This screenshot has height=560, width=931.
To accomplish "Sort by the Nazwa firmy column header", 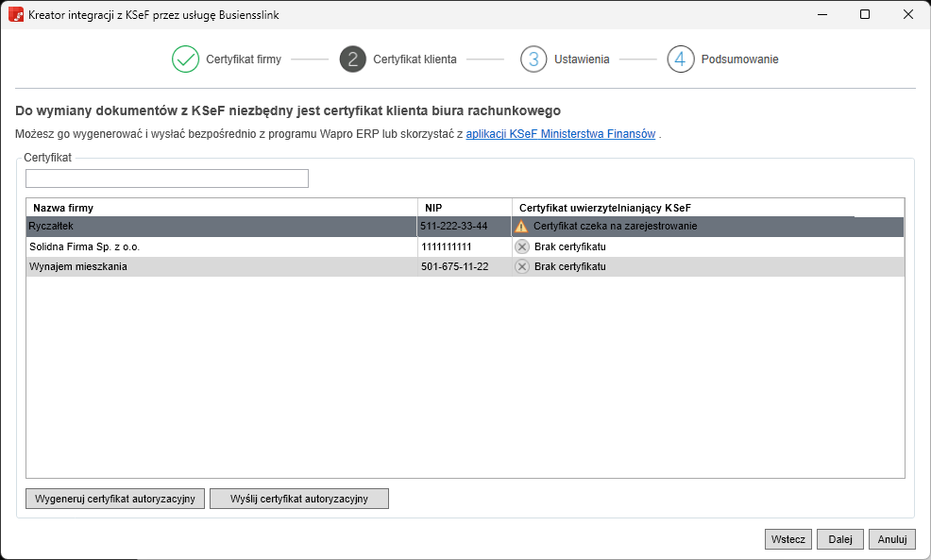I will tap(221, 208).
